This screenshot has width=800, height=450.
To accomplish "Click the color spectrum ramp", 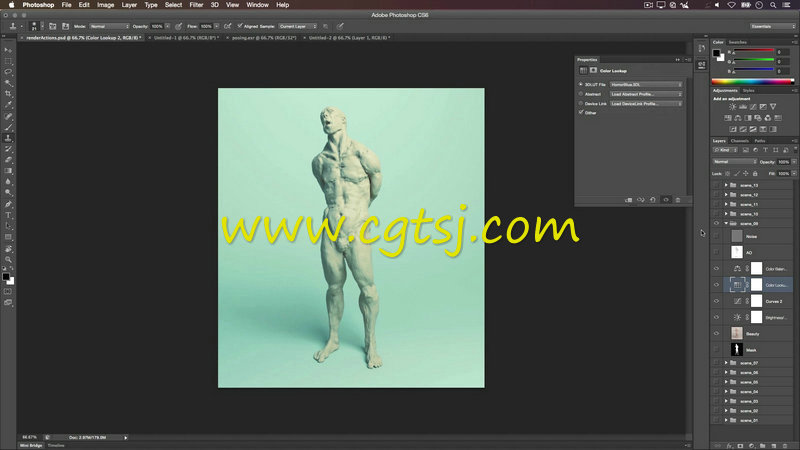I will tap(753, 81).
